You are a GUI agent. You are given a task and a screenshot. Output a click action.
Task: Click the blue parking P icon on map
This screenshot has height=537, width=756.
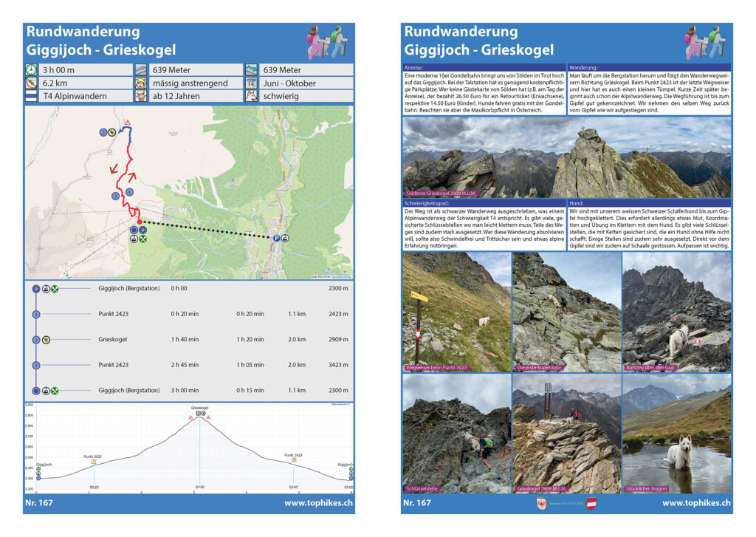pyautogui.click(x=277, y=238)
